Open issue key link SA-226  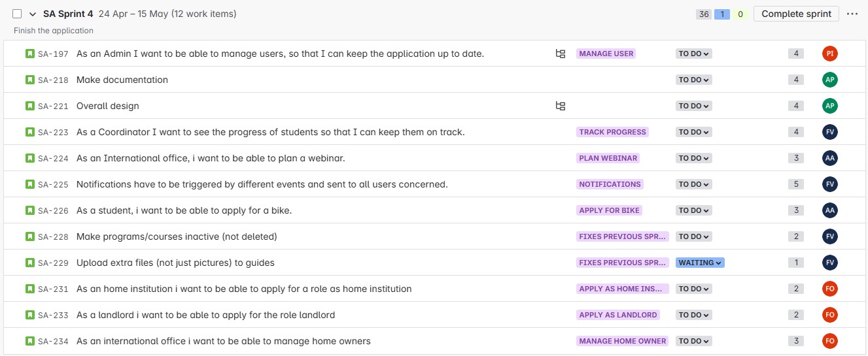(x=53, y=210)
